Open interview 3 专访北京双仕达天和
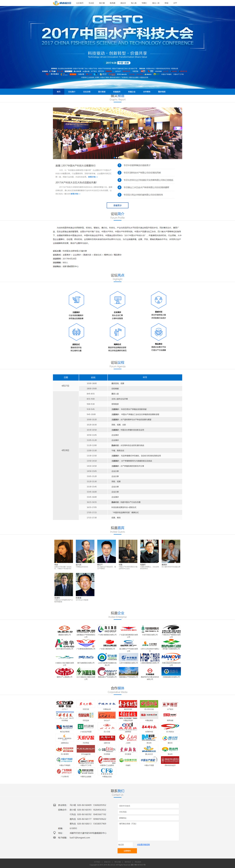 148,180
